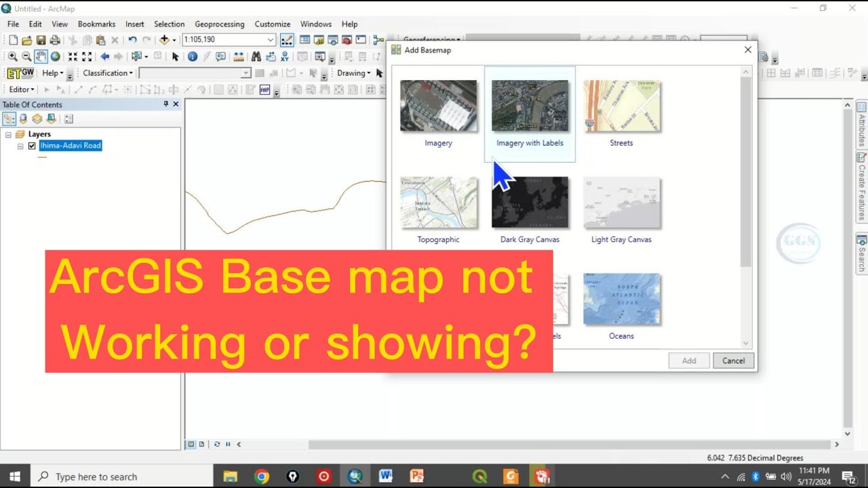Screen dimensions: 868x488
Task: Select the Identify tool
Action: 193,56
